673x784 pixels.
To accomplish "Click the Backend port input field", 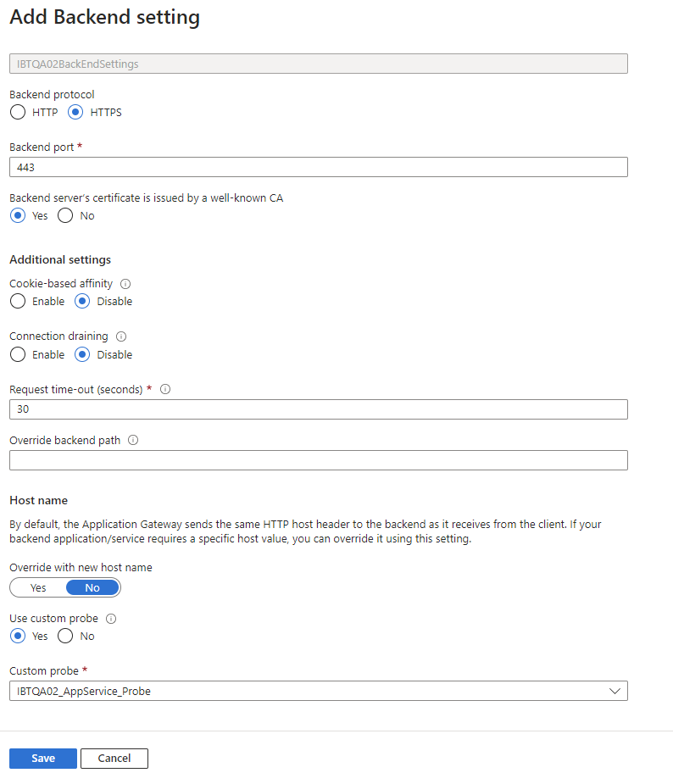I will tap(318, 166).
